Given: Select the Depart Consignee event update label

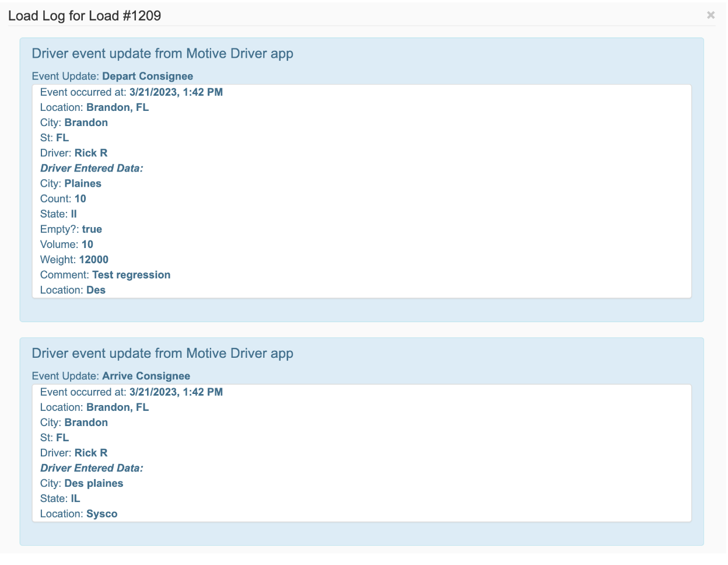Looking at the screenshot, I should 112,76.
